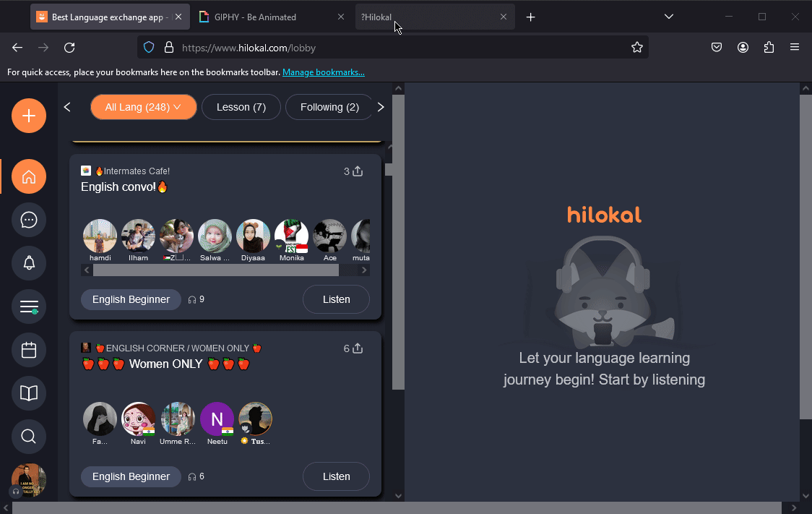The height and width of the screenshot is (514, 812).
Task: Open the feed list icon with green dot
Action: tap(29, 307)
